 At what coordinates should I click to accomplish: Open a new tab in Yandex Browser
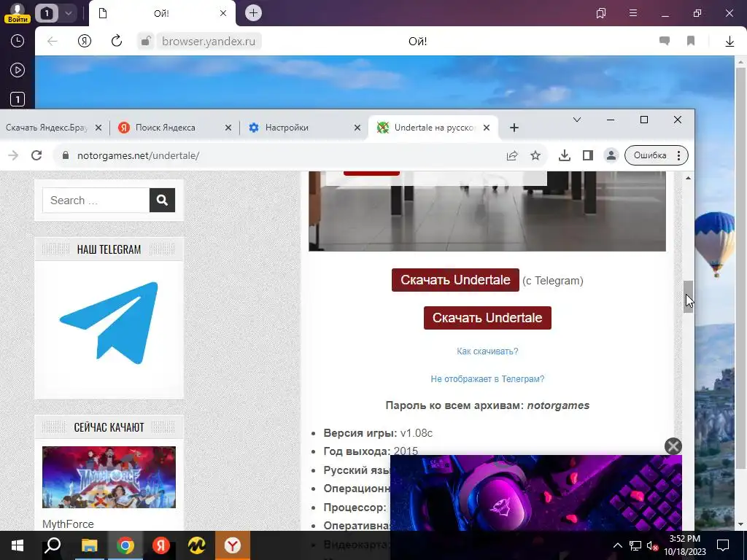coord(253,13)
